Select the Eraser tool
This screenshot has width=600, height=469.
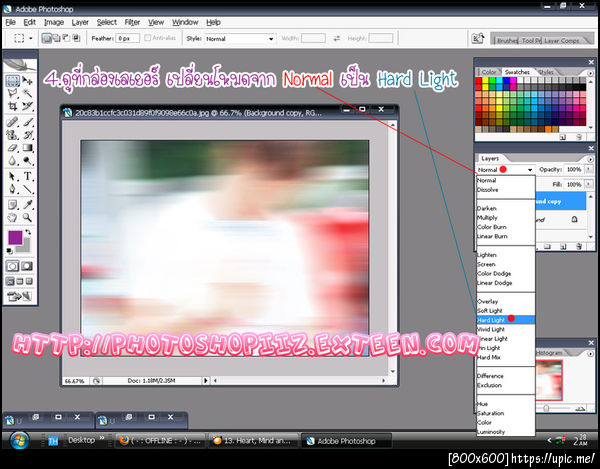13,148
